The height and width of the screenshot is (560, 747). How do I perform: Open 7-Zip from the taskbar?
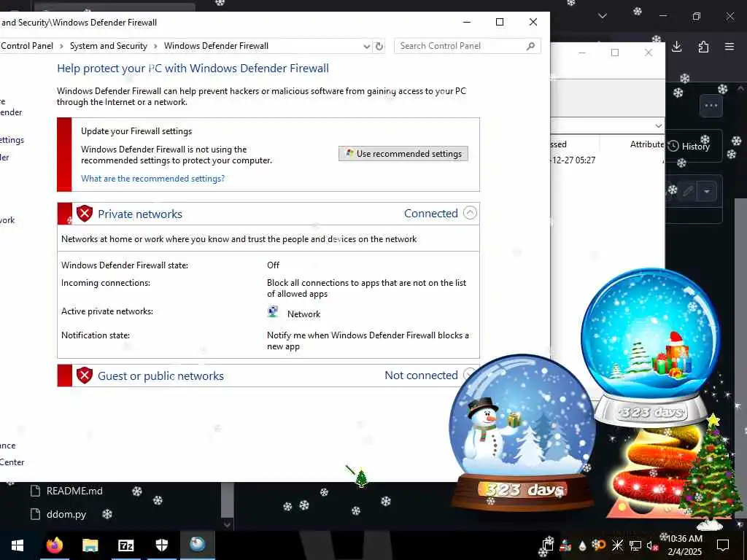pyautogui.click(x=125, y=545)
